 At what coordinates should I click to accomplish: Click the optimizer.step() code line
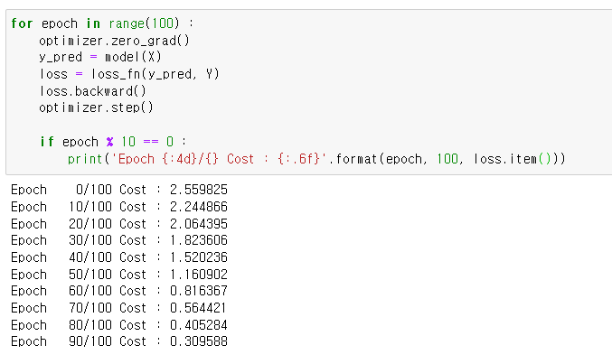(96, 107)
